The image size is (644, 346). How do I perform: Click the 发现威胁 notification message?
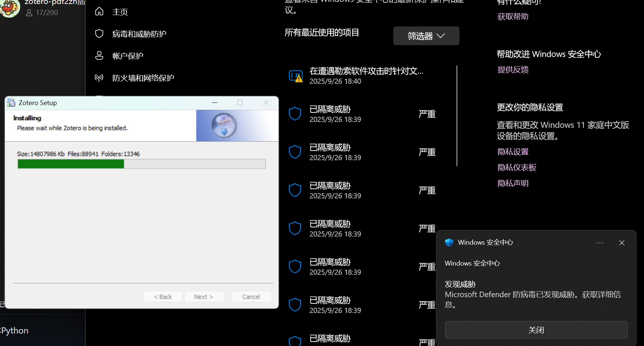[x=533, y=294]
